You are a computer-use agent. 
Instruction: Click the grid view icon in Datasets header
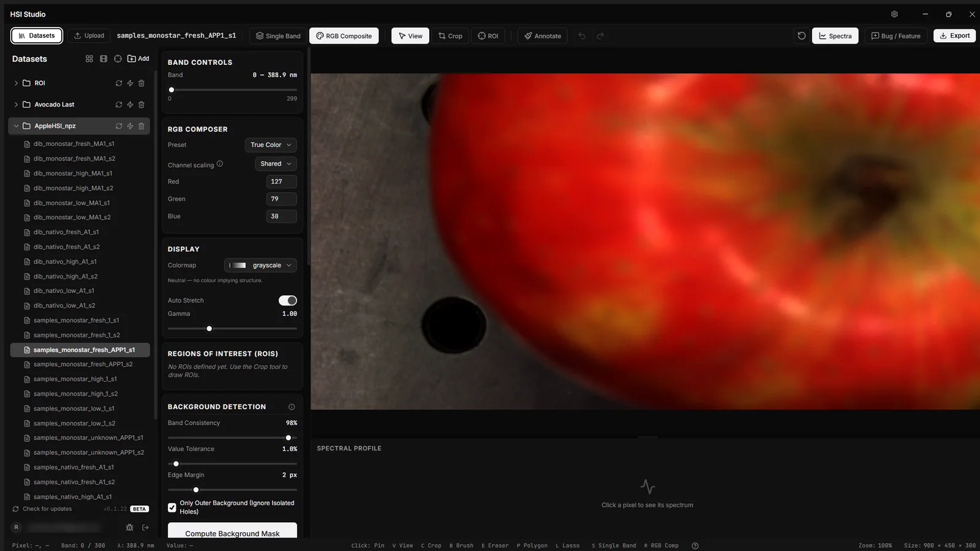(89, 59)
